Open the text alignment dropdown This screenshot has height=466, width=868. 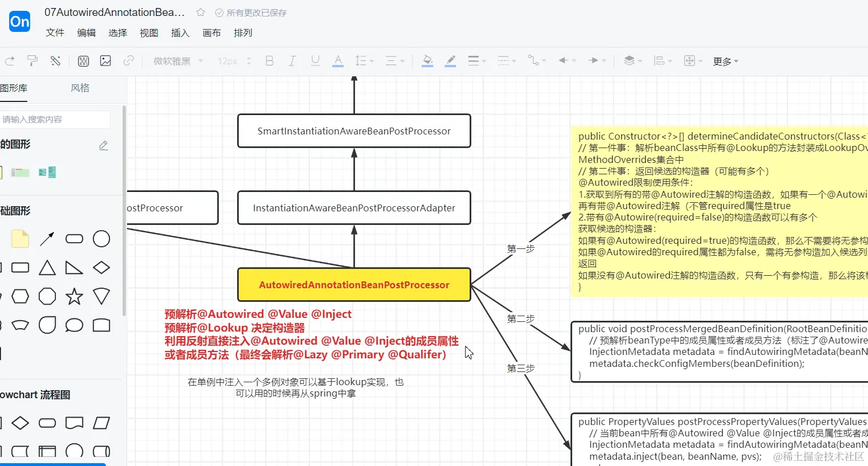(x=394, y=61)
